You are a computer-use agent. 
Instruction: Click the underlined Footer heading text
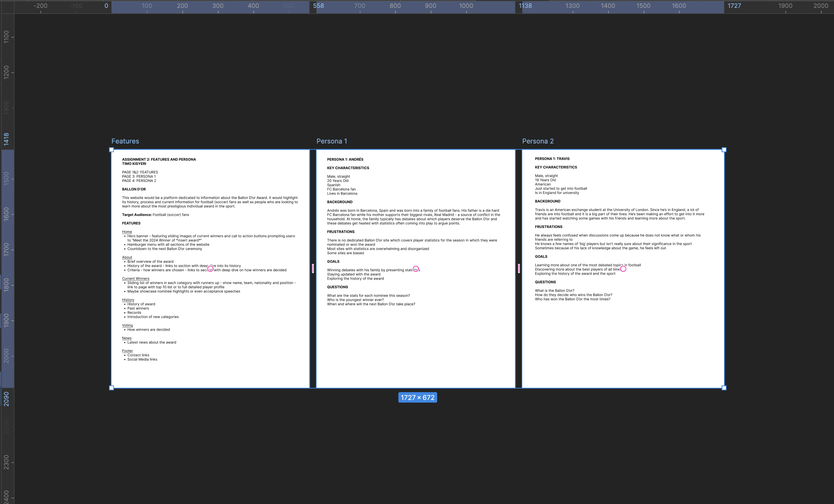click(127, 351)
